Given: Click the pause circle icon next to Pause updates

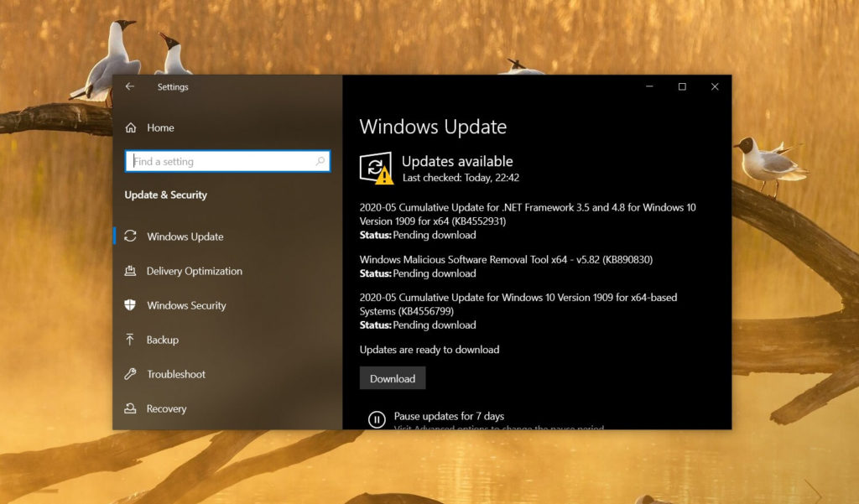Looking at the screenshot, I should coord(376,418).
